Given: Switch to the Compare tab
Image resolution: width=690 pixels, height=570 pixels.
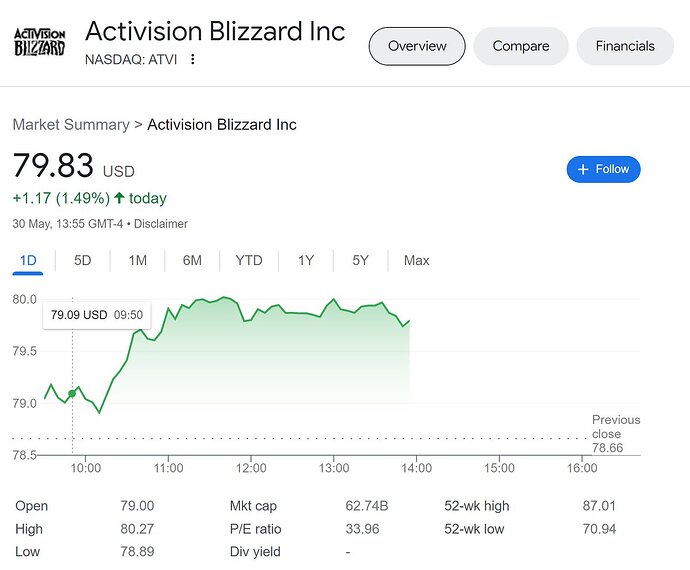Looking at the screenshot, I should [521, 46].
